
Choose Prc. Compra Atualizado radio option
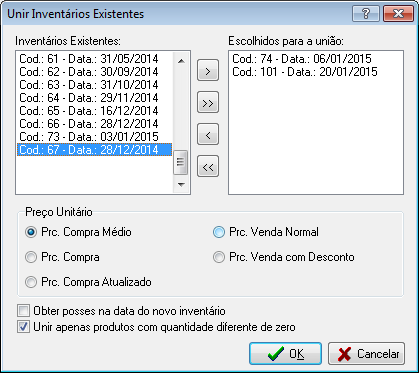(x=31, y=282)
